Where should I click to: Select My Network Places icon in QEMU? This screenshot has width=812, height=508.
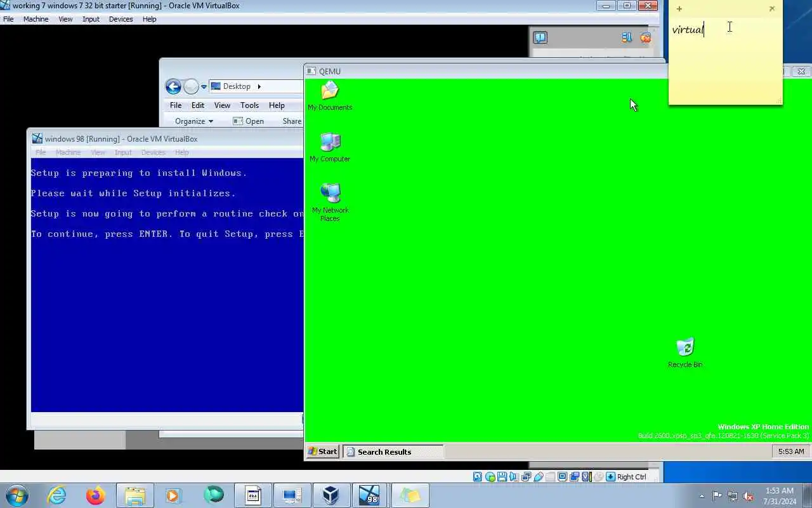(330, 202)
